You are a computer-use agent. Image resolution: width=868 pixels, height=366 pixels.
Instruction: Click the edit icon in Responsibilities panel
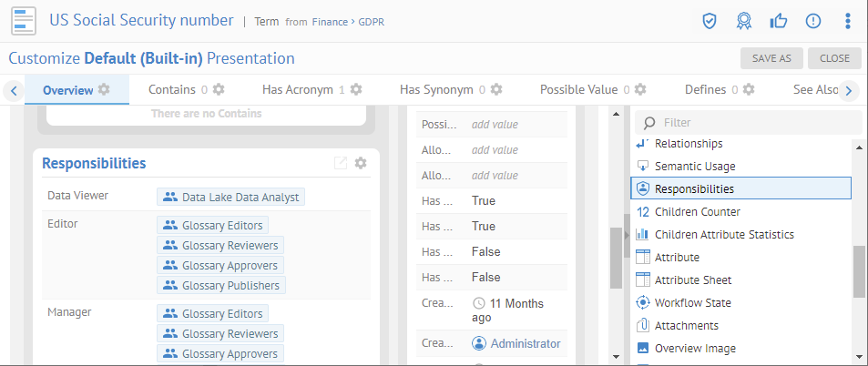(x=341, y=163)
